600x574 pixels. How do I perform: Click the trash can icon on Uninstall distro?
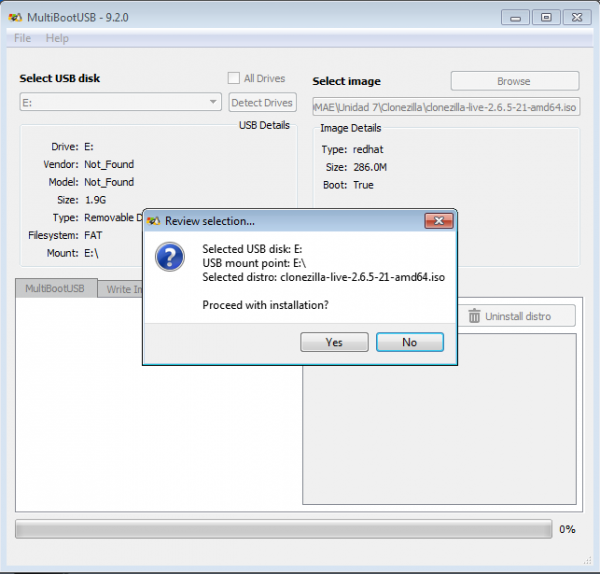click(x=474, y=316)
